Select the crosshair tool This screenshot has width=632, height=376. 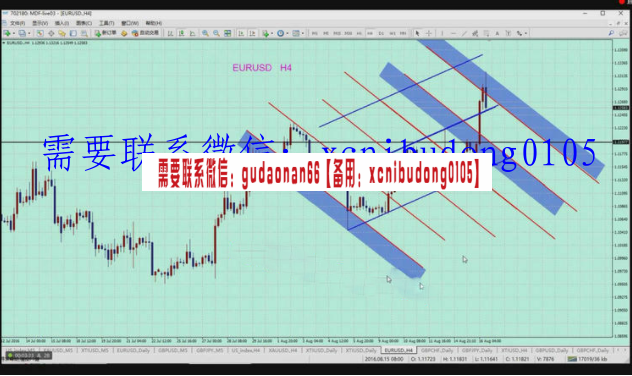(x=429, y=33)
